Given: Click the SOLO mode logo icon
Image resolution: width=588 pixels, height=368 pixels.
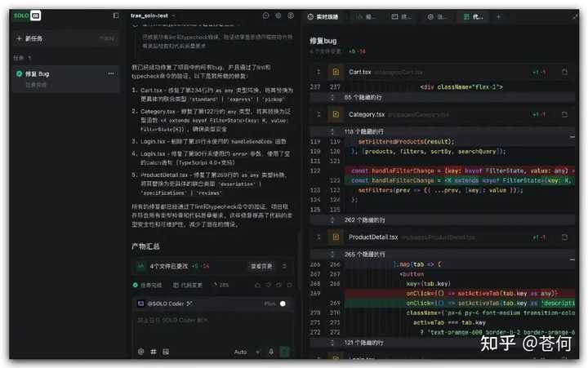Looking at the screenshot, I should [24, 16].
